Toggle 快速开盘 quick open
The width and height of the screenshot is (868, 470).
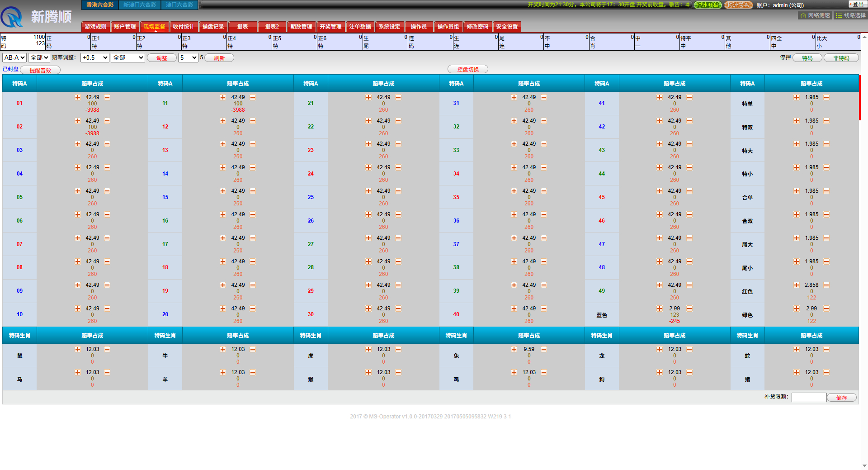point(708,5)
